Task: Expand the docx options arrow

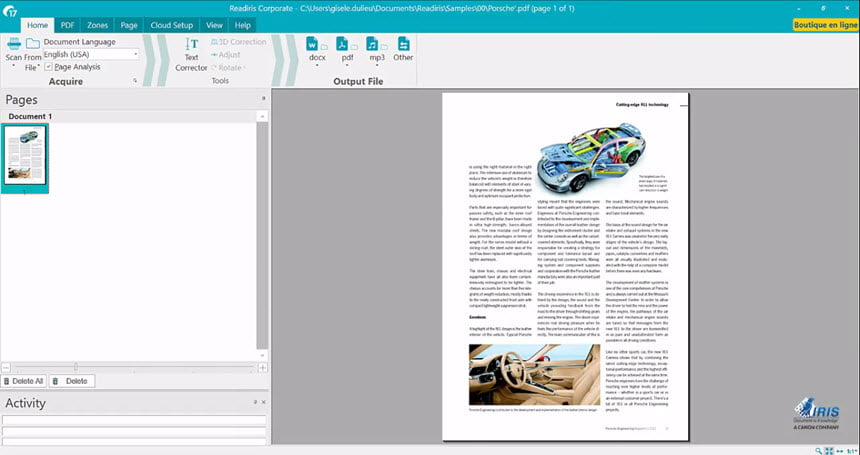Action: pos(317,66)
